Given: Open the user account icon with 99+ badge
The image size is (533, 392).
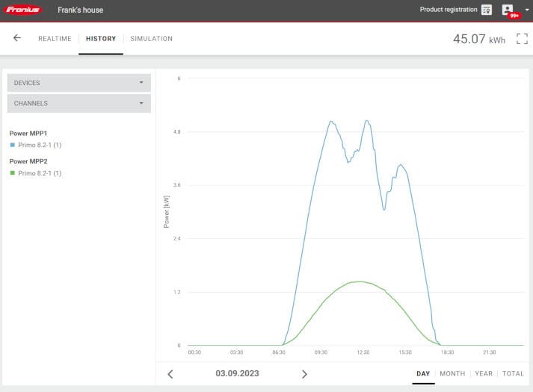Looking at the screenshot, I should point(508,10).
